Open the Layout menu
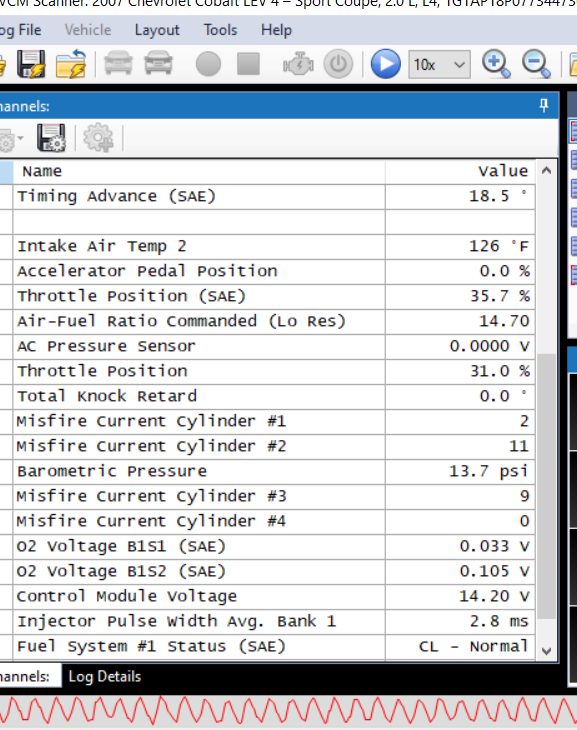Screen dimensions: 577x730 click(157, 30)
